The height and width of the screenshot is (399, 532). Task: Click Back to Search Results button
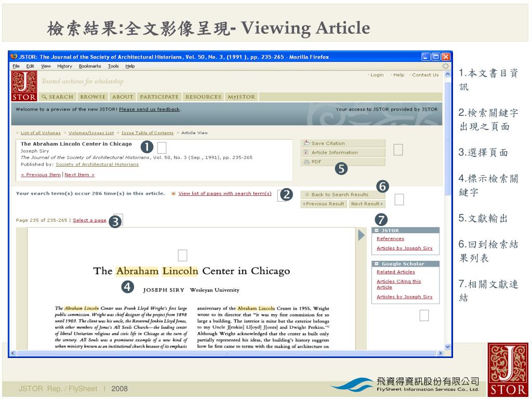pyautogui.click(x=343, y=194)
